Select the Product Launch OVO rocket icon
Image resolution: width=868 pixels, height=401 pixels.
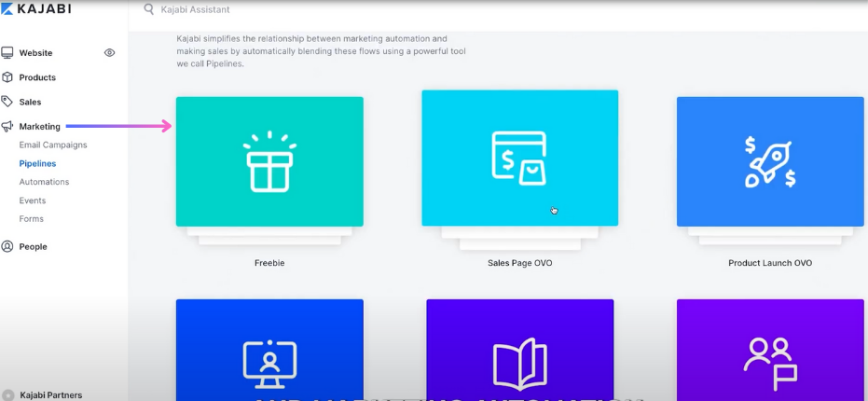point(770,161)
